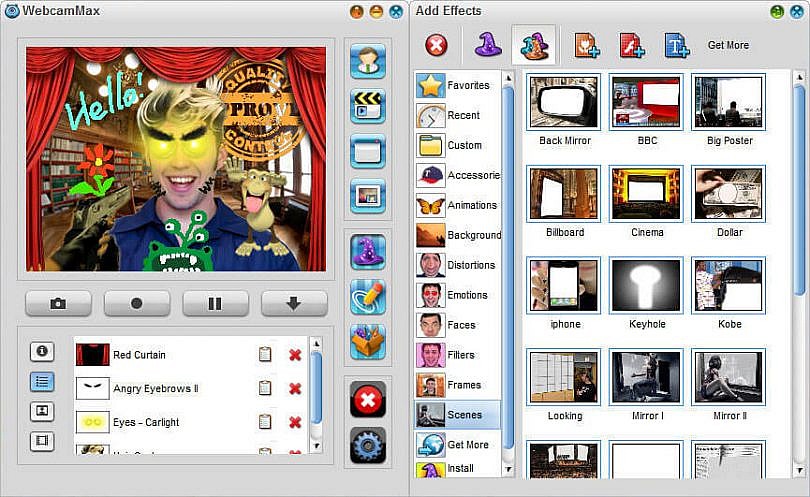The image size is (810, 497).
Task: Apply the Looking scene
Action: point(564,378)
